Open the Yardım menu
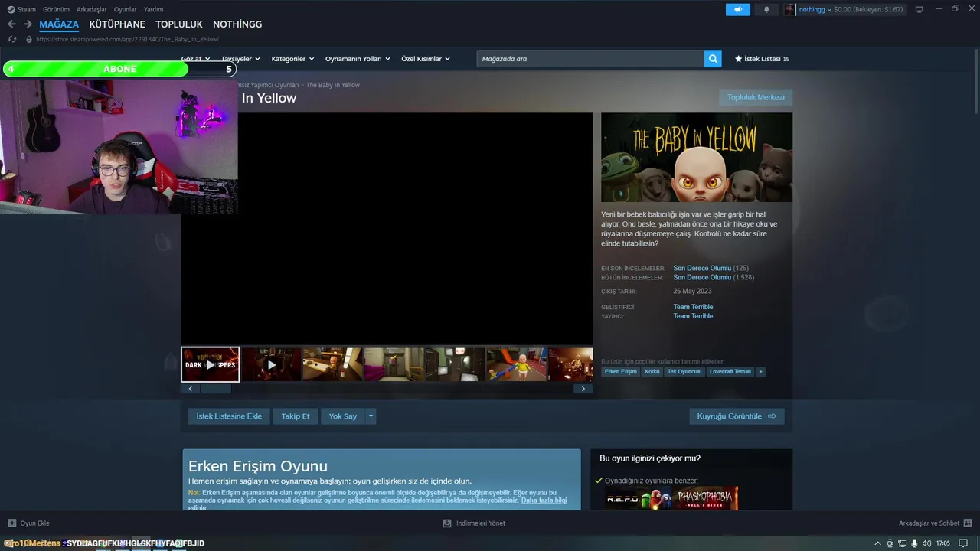Screen dimensions: 980x551 tap(153, 9)
